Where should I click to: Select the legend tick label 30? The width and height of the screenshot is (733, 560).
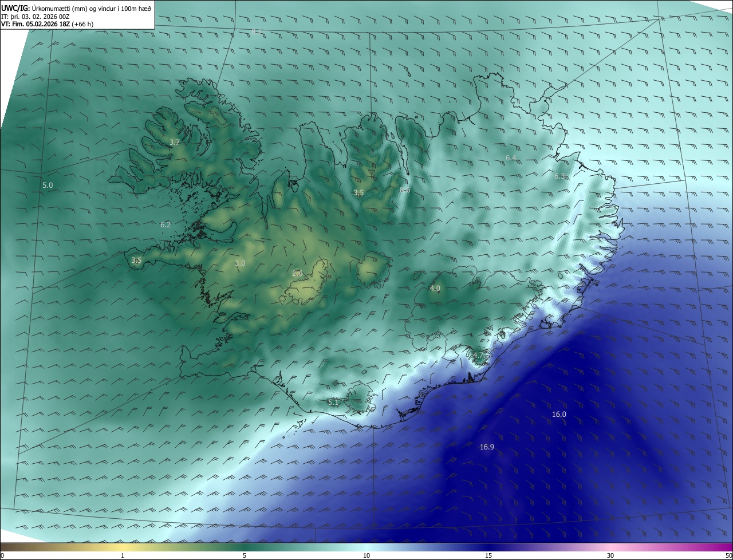(610, 555)
